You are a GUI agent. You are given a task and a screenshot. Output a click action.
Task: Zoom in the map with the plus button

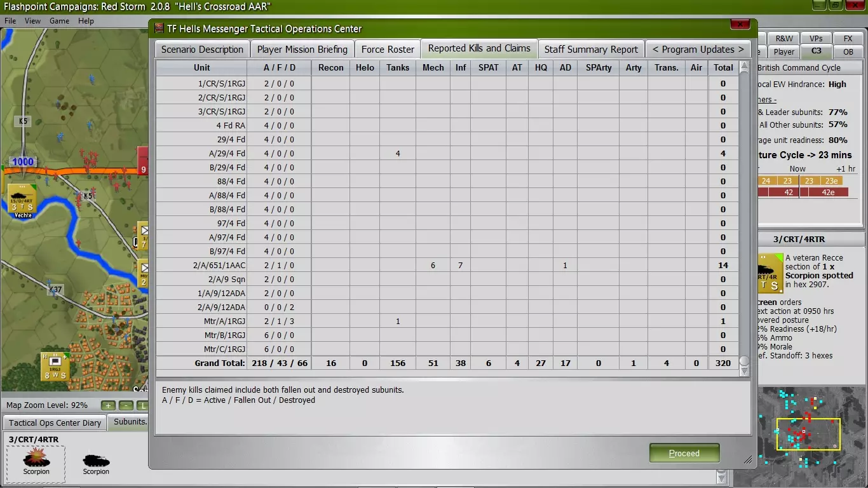(108, 405)
